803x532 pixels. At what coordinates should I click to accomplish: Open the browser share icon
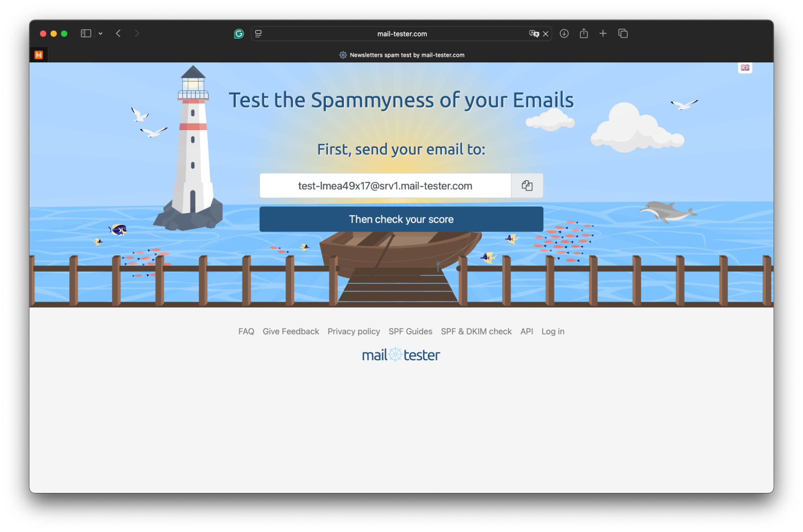pos(583,34)
